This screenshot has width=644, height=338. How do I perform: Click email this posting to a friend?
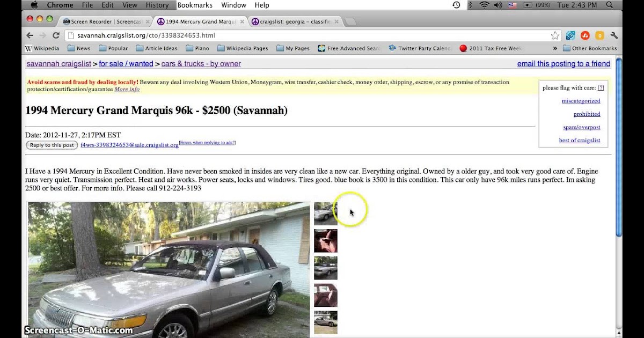point(563,64)
